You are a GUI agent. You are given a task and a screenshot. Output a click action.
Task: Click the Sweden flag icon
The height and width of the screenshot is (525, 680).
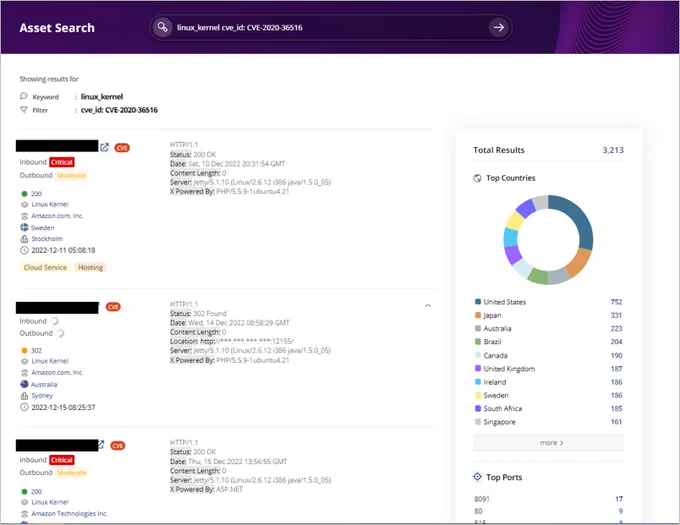(x=24, y=227)
